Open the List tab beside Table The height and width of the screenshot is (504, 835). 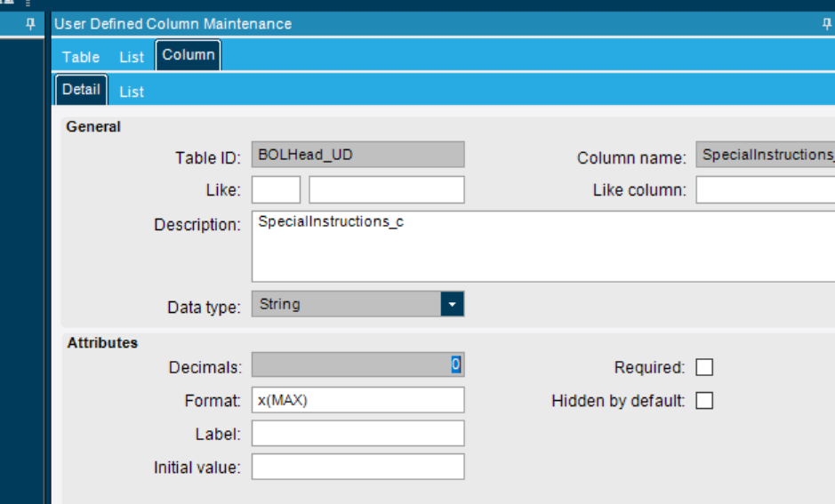[132, 57]
